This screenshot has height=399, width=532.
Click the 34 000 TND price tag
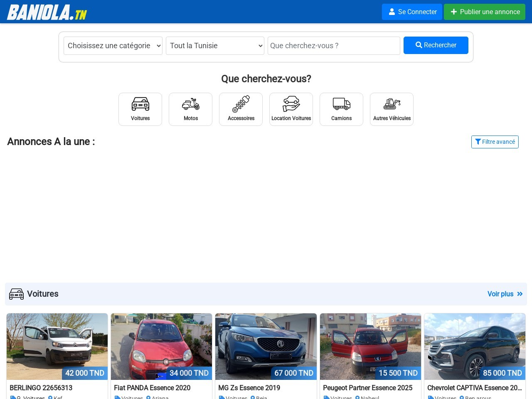pos(189,373)
